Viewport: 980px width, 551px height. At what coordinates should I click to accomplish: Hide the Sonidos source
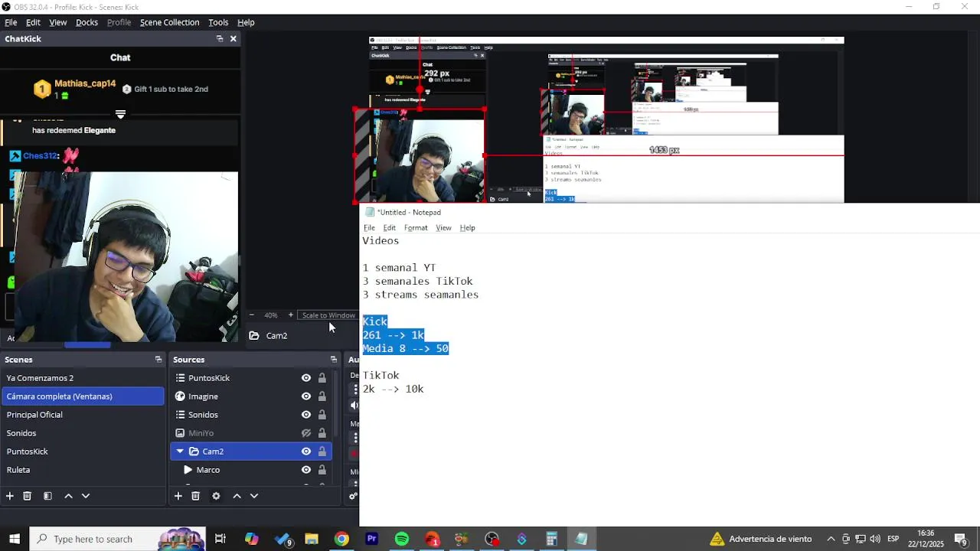306,415
